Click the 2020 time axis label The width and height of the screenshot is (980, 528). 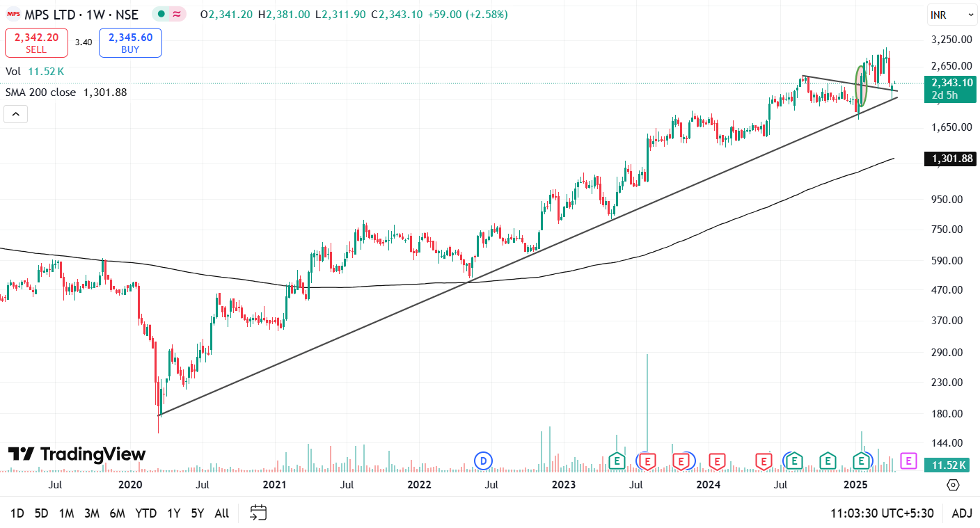click(130, 485)
